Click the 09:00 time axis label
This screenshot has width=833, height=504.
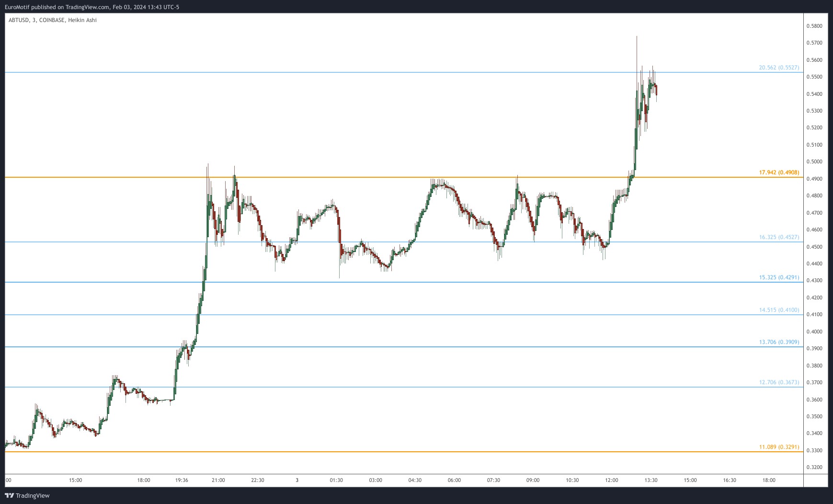[533, 480]
